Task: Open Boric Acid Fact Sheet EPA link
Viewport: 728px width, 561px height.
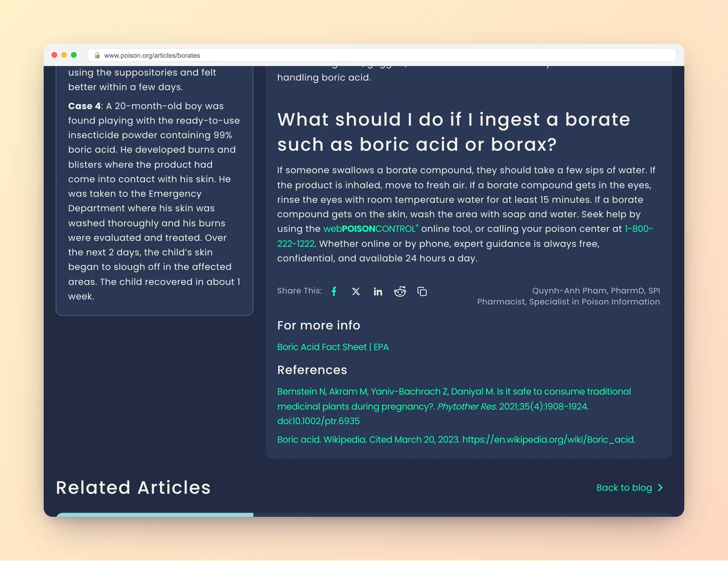Action: (x=333, y=347)
